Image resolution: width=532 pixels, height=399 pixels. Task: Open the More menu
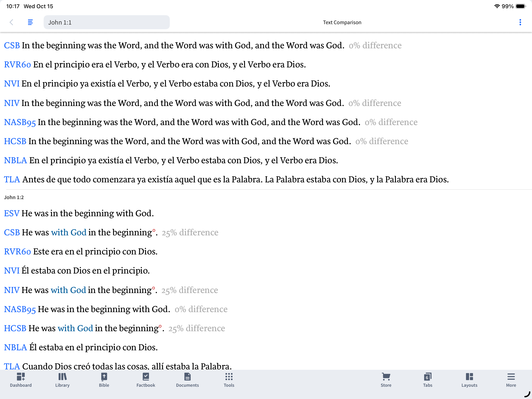[x=511, y=380]
